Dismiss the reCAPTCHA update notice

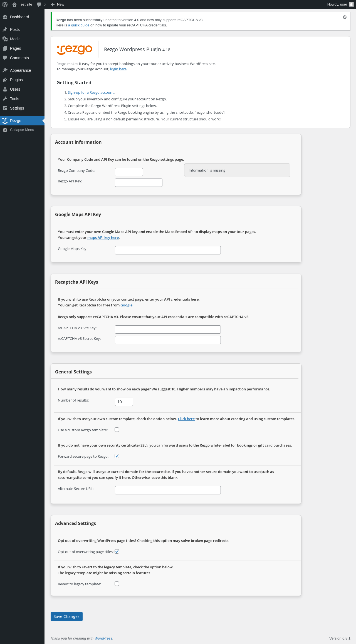point(345,17)
